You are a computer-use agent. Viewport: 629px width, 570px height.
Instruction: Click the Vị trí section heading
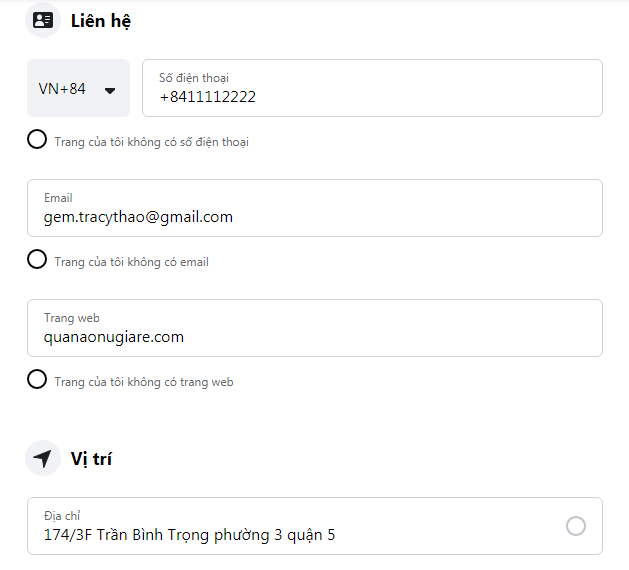click(x=91, y=459)
